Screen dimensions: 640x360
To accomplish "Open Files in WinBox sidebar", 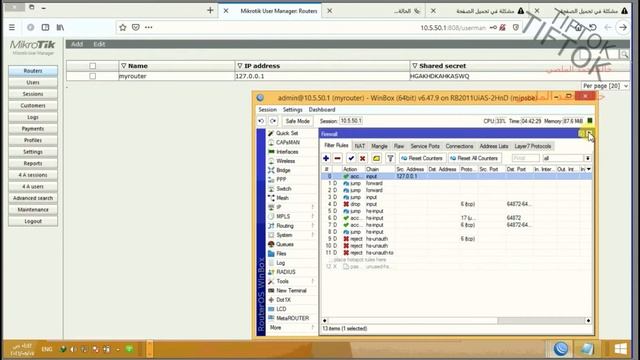I will (281, 253).
